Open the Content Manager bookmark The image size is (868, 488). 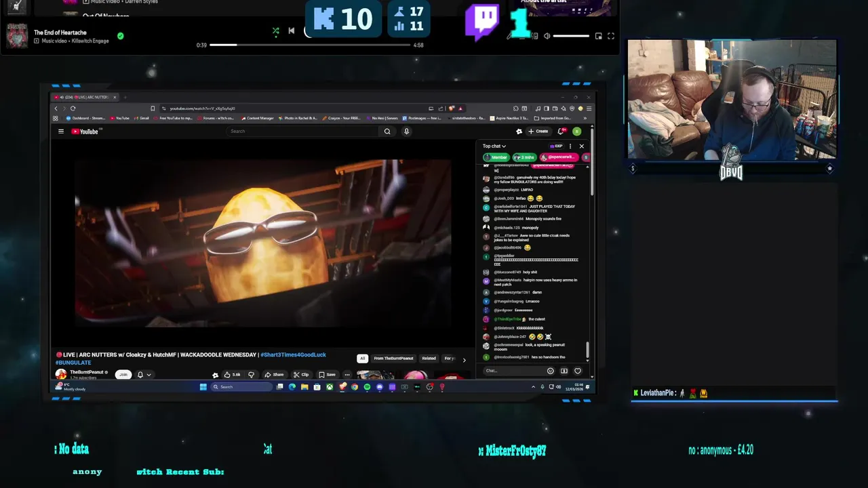click(258, 118)
